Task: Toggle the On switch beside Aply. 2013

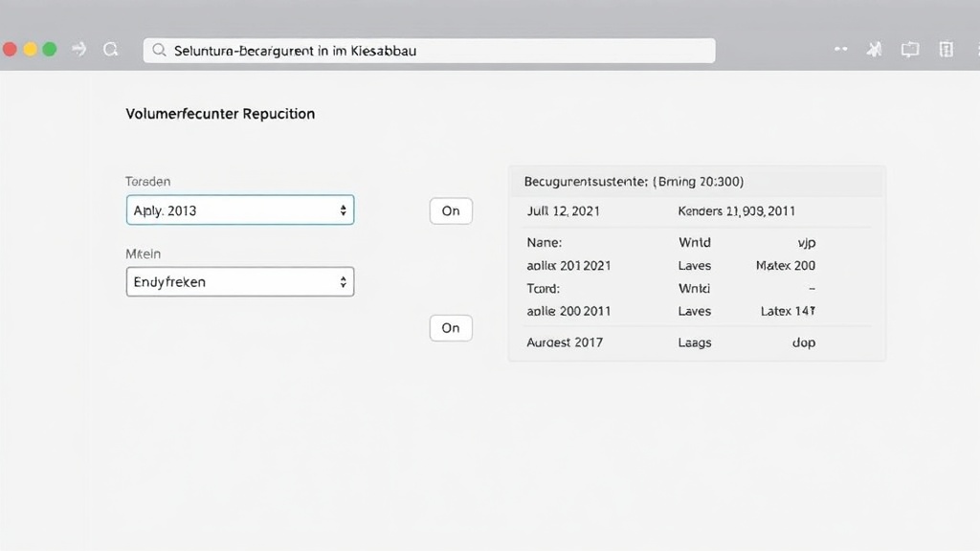Action: (451, 210)
